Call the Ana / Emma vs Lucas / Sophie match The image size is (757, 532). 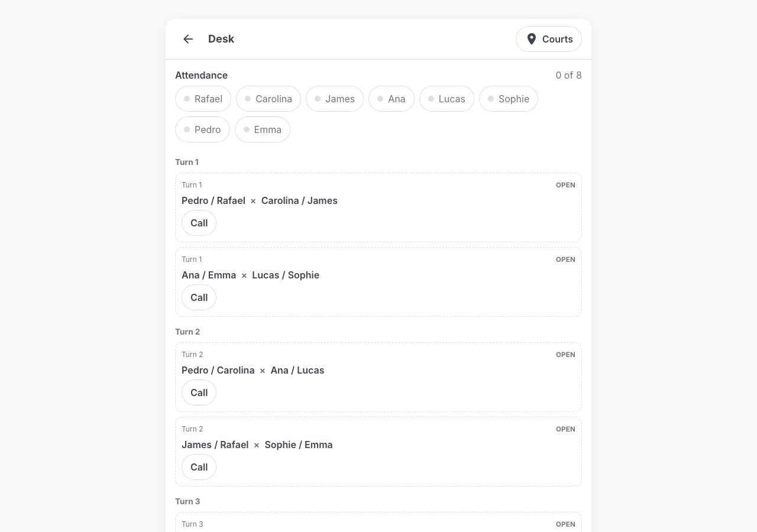(x=199, y=297)
